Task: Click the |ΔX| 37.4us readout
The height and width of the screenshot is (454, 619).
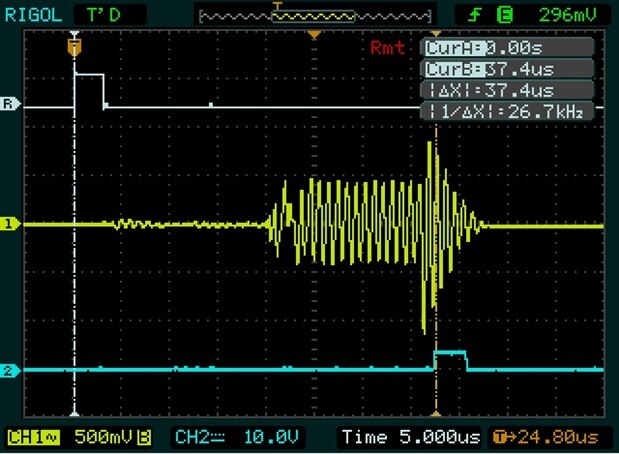Action: point(507,91)
